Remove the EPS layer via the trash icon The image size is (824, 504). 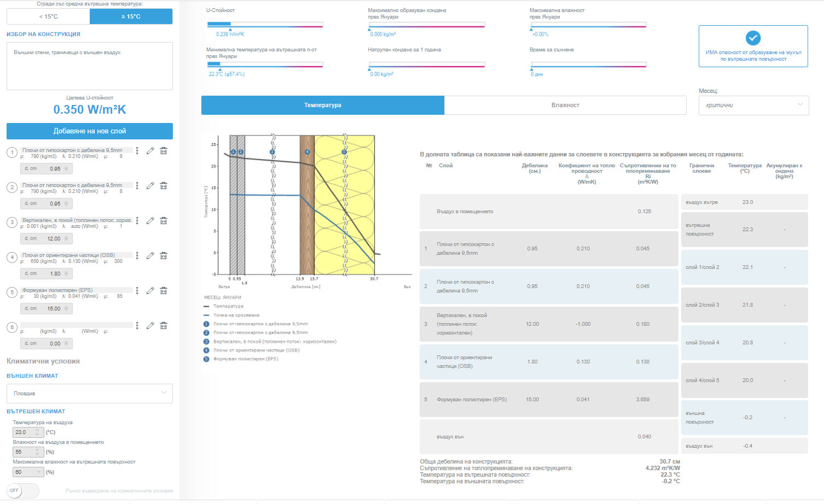163,291
